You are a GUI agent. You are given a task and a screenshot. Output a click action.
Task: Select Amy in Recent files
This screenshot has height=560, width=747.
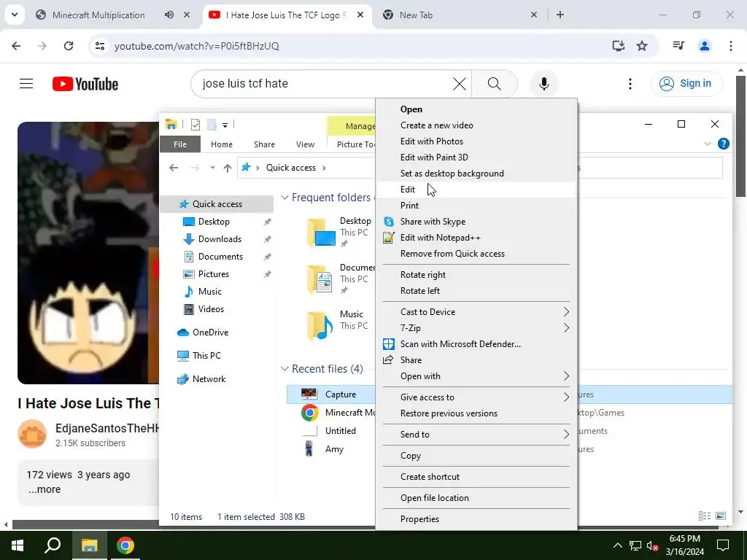pos(334,449)
